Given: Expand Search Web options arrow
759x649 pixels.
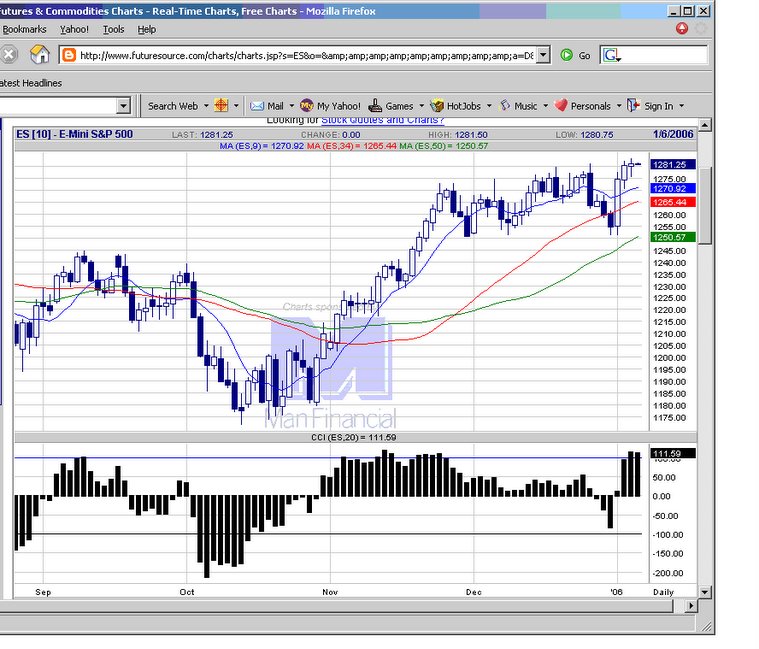Looking at the screenshot, I should point(206,106).
